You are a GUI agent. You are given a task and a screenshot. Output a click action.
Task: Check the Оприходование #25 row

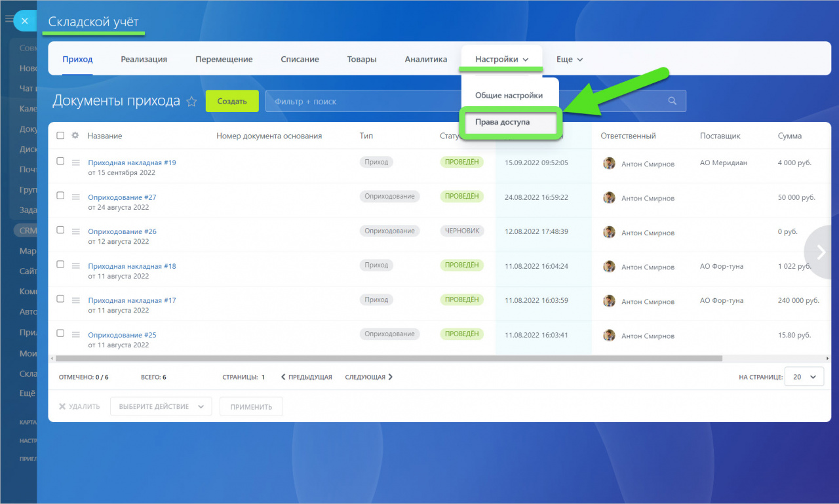tap(60, 333)
